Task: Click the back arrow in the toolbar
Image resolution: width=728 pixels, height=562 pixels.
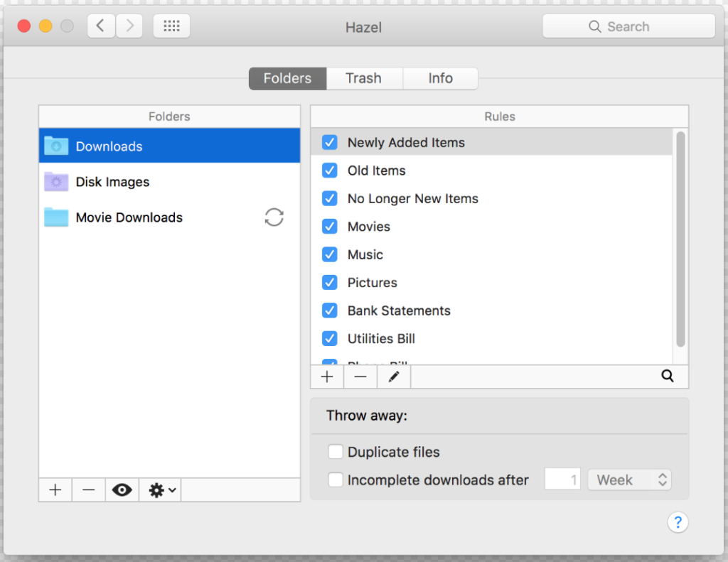Action: tap(100, 26)
